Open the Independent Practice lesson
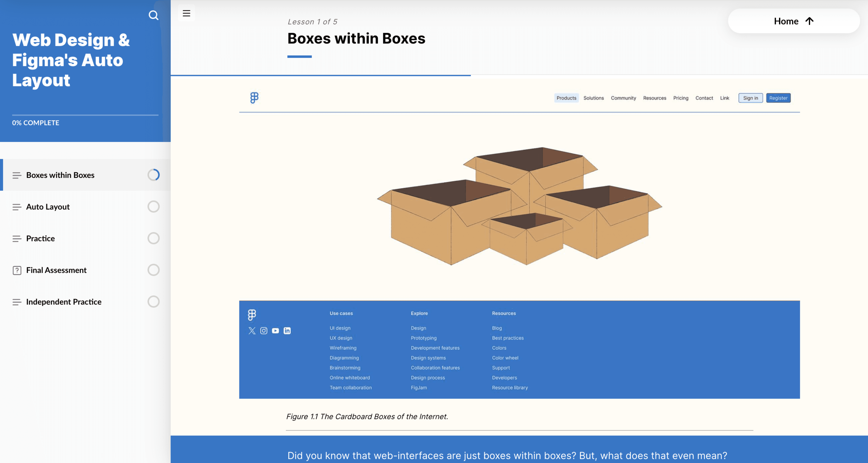The width and height of the screenshot is (868, 463). point(64,302)
